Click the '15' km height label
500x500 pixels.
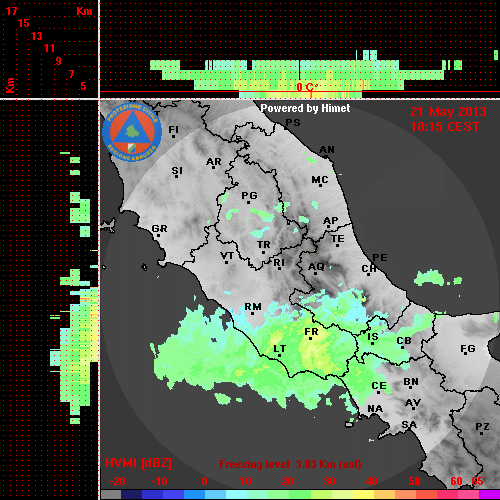point(24,23)
